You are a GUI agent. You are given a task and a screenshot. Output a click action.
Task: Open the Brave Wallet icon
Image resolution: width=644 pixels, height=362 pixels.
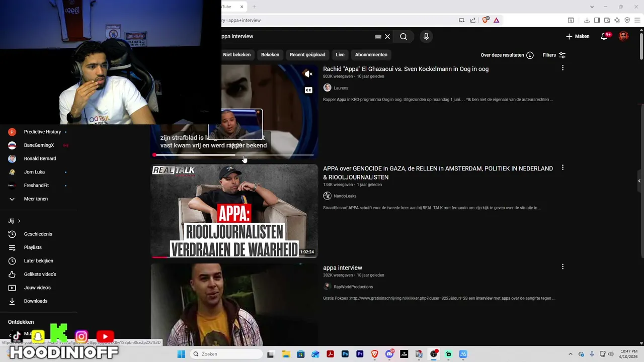[607, 20]
